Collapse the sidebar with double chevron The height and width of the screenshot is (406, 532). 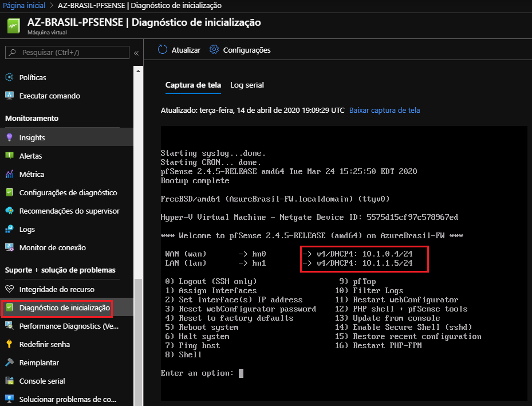(136, 53)
